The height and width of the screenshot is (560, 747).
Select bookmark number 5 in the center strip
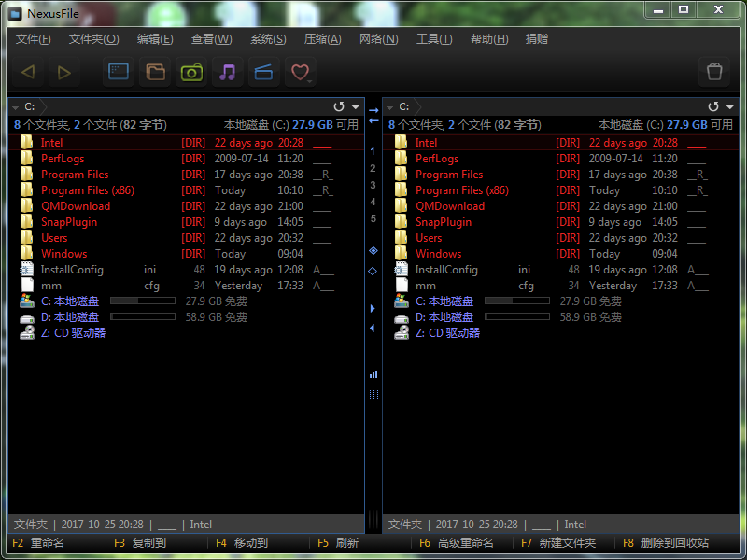pos(373,218)
